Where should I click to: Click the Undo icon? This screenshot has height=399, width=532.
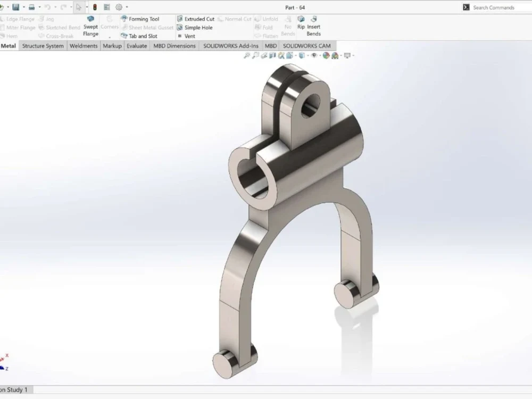pyautogui.click(x=47, y=7)
